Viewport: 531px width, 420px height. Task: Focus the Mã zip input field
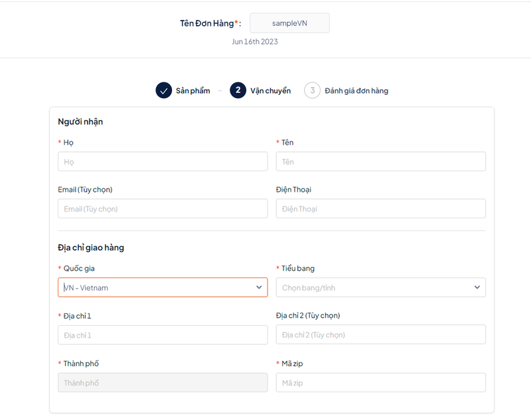click(x=380, y=383)
